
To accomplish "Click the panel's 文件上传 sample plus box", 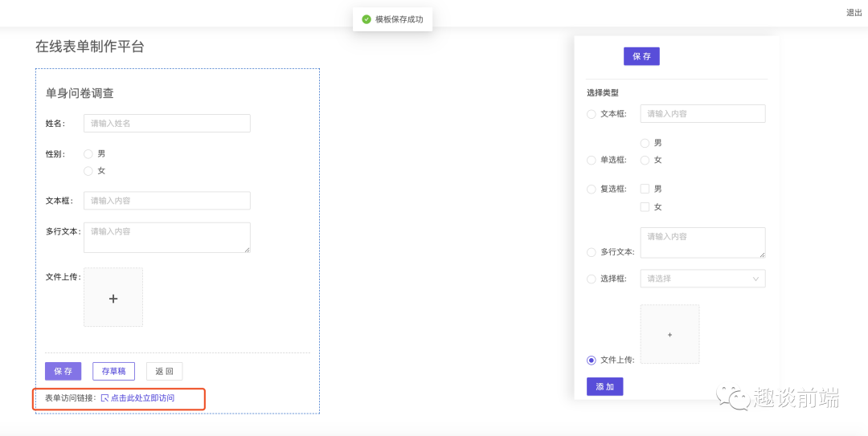I will click(x=669, y=334).
